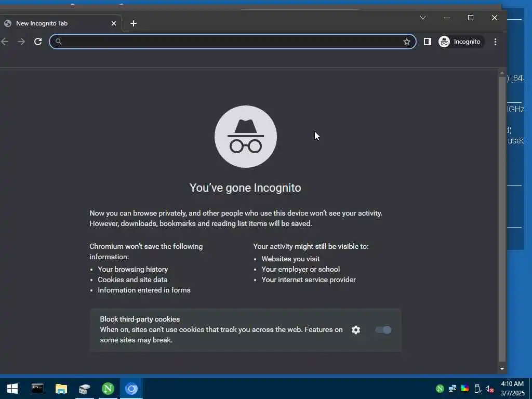
Task: Click the green N tray icon
Action: coord(440,389)
